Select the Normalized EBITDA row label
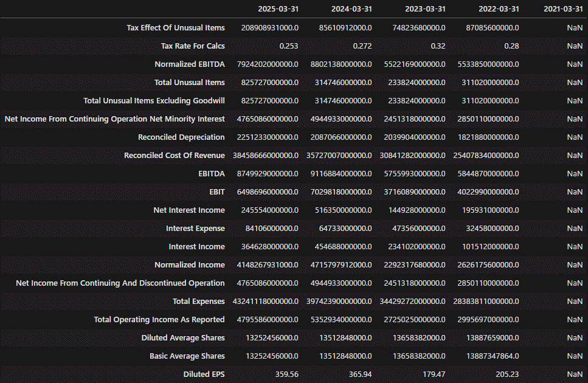588x383 pixels. [x=189, y=64]
